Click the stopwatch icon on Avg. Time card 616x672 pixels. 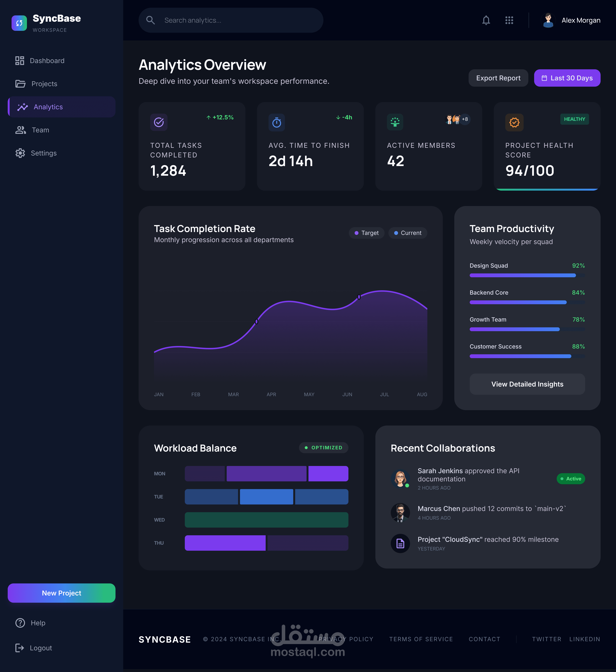pos(277,122)
